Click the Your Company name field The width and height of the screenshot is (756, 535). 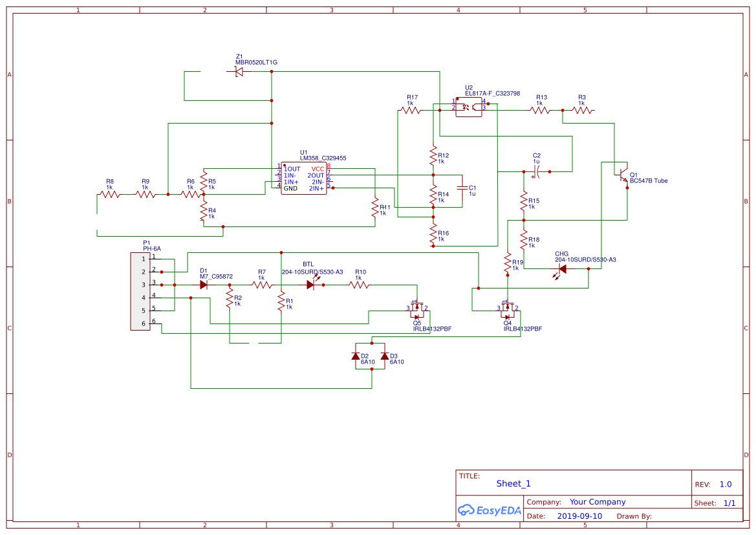598,502
